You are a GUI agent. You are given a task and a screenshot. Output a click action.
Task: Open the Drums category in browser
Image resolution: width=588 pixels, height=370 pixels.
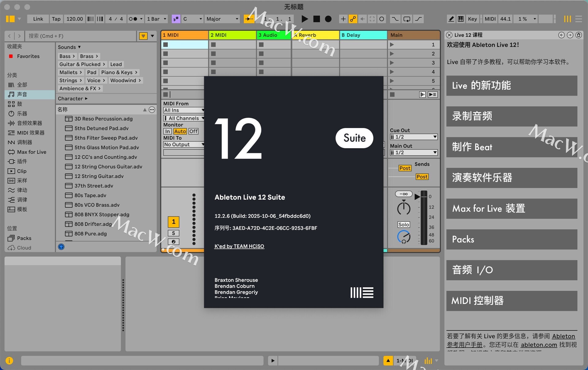click(x=20, y=104)
